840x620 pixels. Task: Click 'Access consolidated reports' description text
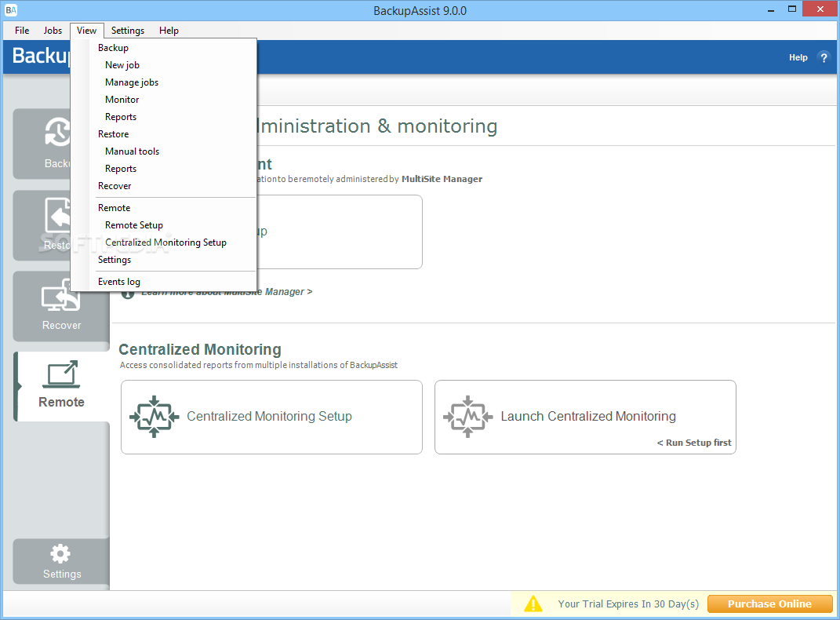click(x=259, y=365)
